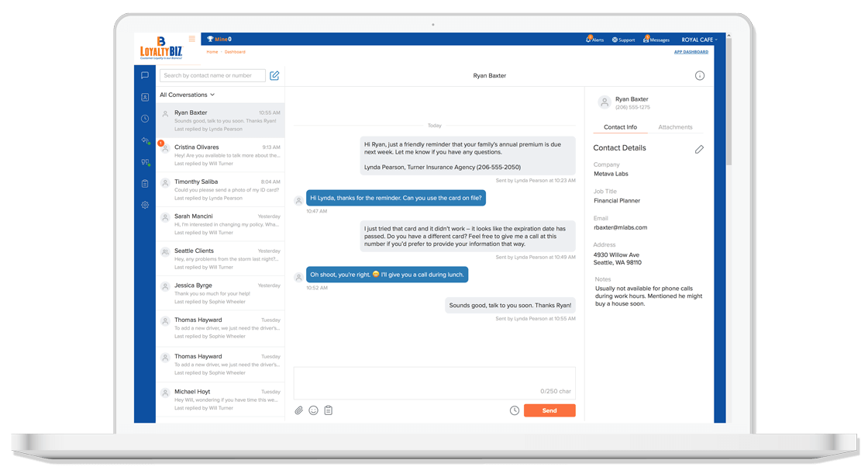
Task: Select the chat bubble icon in the sidebar
Action: click(x=145, y=75)
